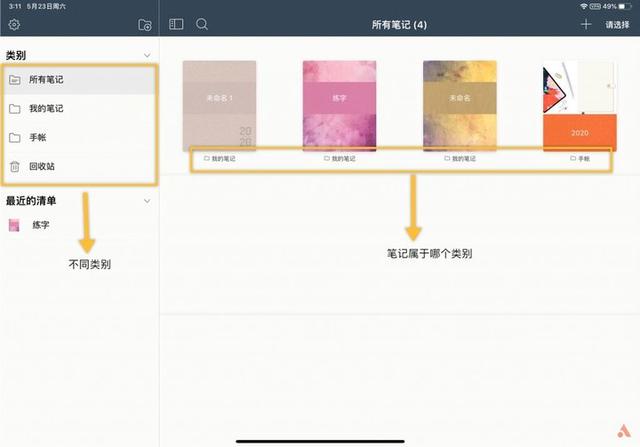This screenshot has width=640, height=447.
Task: Add a new category folder
Action: tap(145, 25)
